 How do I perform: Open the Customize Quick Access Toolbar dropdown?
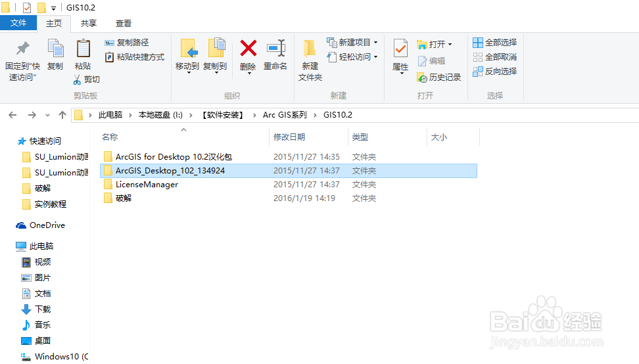tap(53, 8)
